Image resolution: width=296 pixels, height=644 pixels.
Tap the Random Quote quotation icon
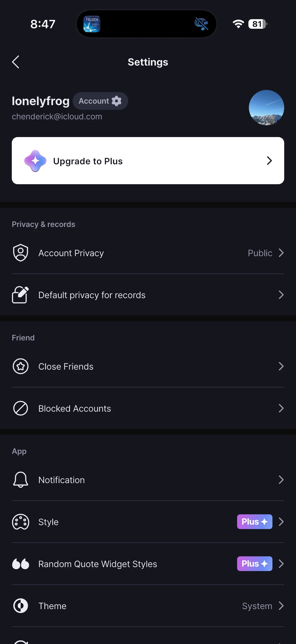click(x=20, y=564)
